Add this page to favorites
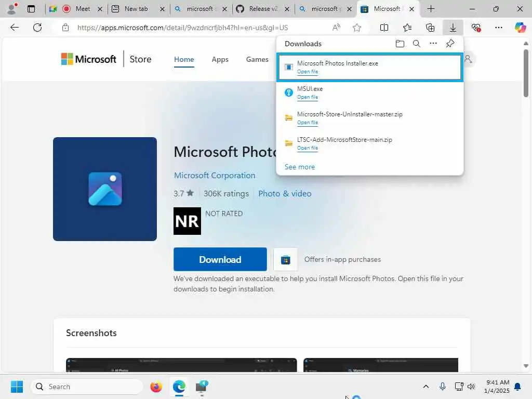The width and height of the screenshot is (532, 399). tap(356, 28)
